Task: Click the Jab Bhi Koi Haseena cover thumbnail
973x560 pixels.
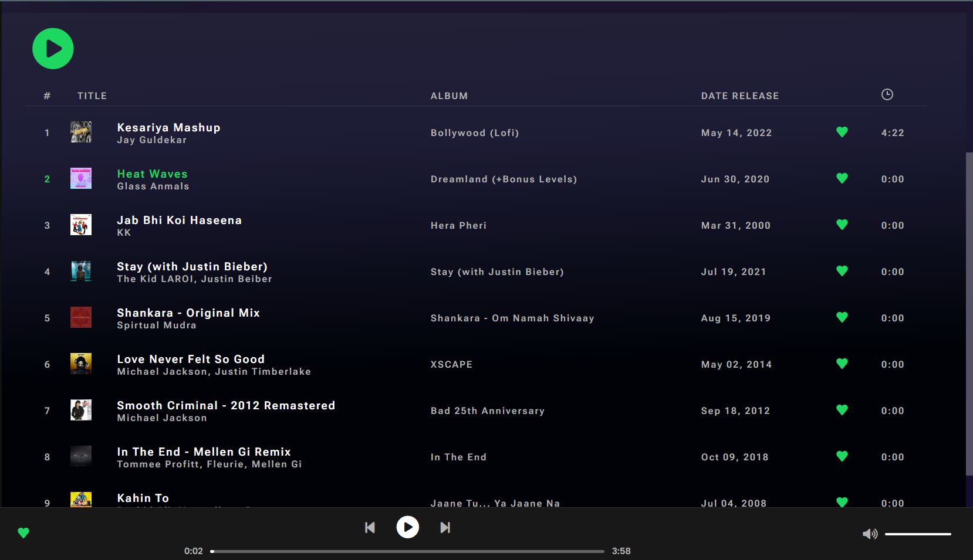Action: coord(81,225)
